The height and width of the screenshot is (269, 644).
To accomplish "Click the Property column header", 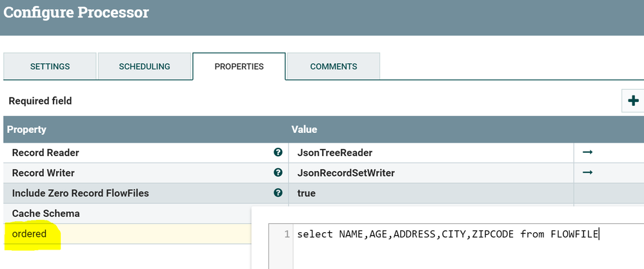I will point(26,130).
